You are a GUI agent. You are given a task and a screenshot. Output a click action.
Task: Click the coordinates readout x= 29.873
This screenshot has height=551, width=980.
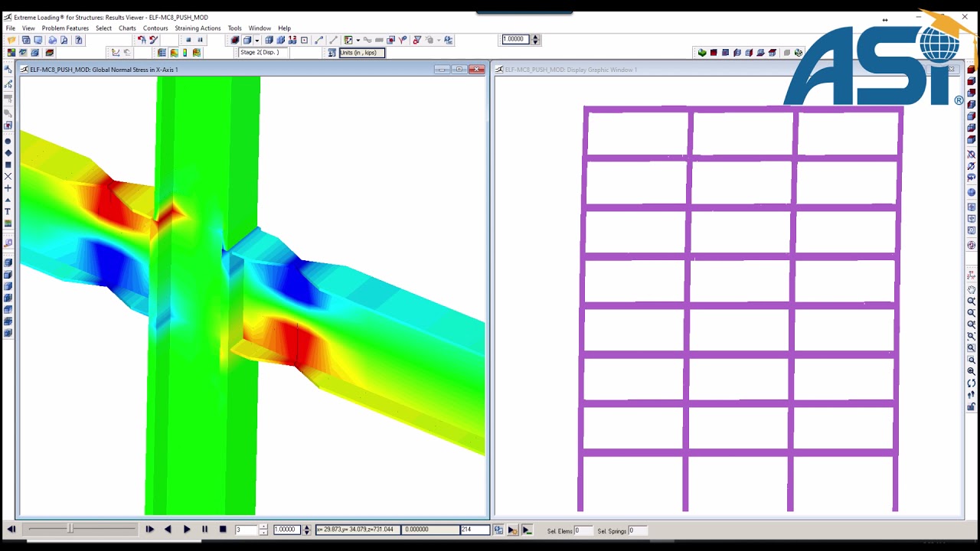point(358,530)
